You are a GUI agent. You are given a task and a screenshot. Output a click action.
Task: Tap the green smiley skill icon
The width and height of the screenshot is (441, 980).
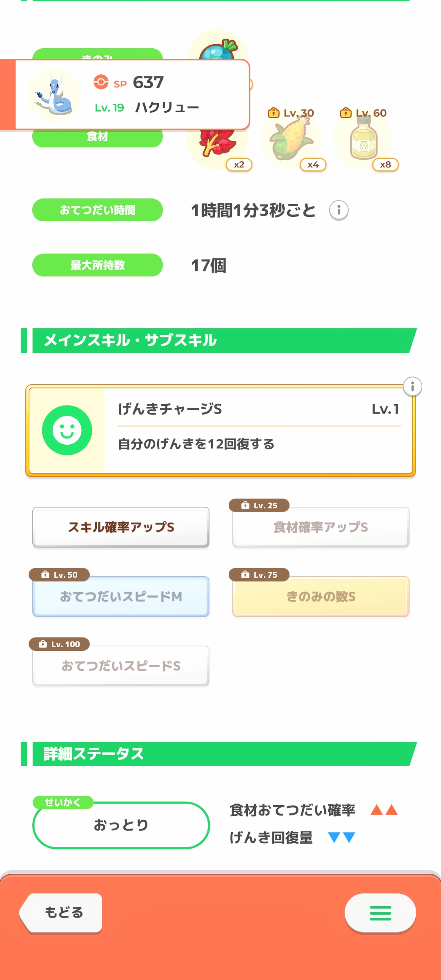tap(67, 430)
